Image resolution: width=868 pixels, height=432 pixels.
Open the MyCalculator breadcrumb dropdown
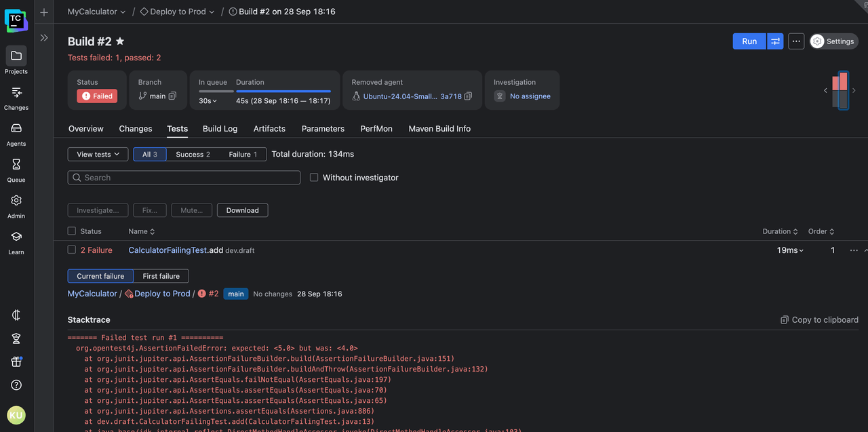96,12
